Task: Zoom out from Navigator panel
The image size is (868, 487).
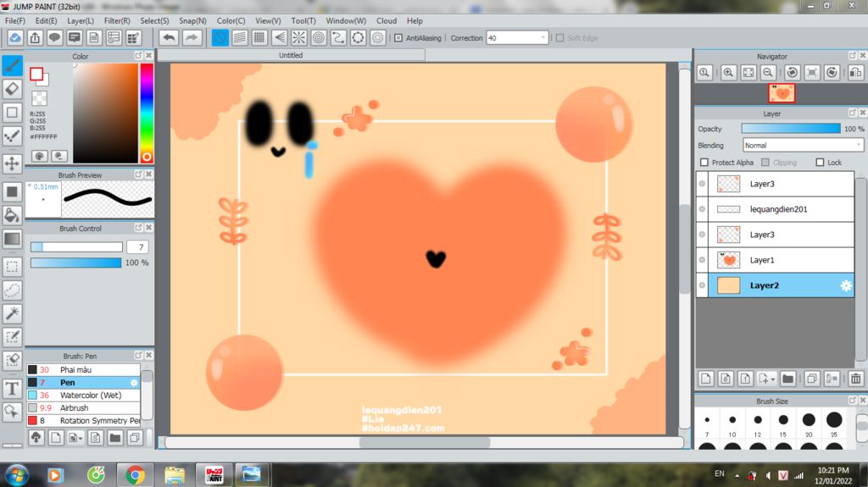Action: pos(768,73)
